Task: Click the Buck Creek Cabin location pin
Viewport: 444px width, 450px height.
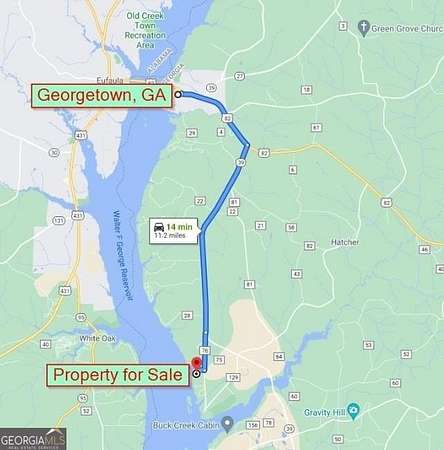Action: click(228, 424)
